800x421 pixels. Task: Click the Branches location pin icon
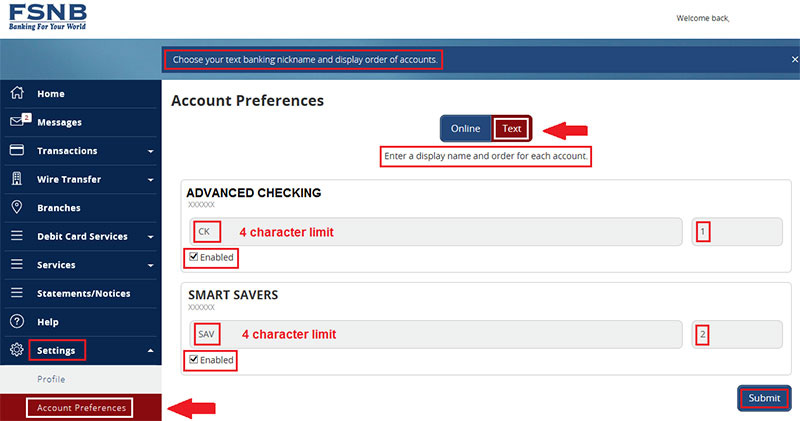pos(17,207)
